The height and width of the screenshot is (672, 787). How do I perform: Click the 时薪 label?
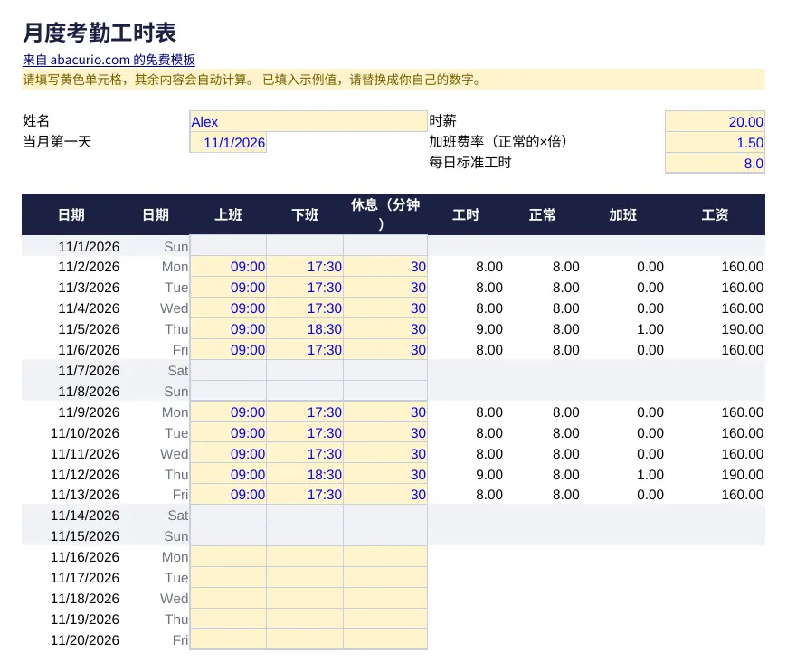(442, 120)
